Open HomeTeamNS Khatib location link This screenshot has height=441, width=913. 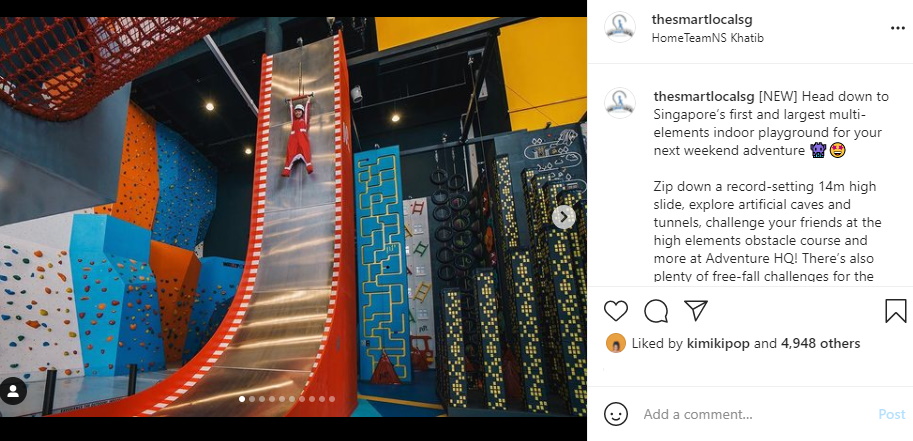pyautogui.click(x=707, y=38)
